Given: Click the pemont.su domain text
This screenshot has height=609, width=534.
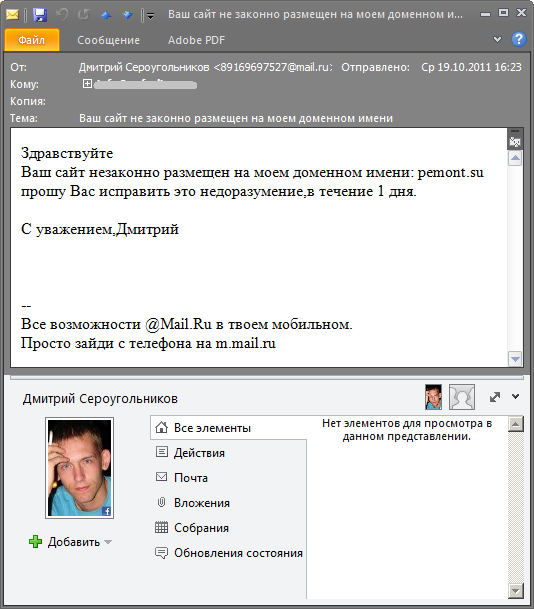Looking at the screenshot, I should 451,172.
